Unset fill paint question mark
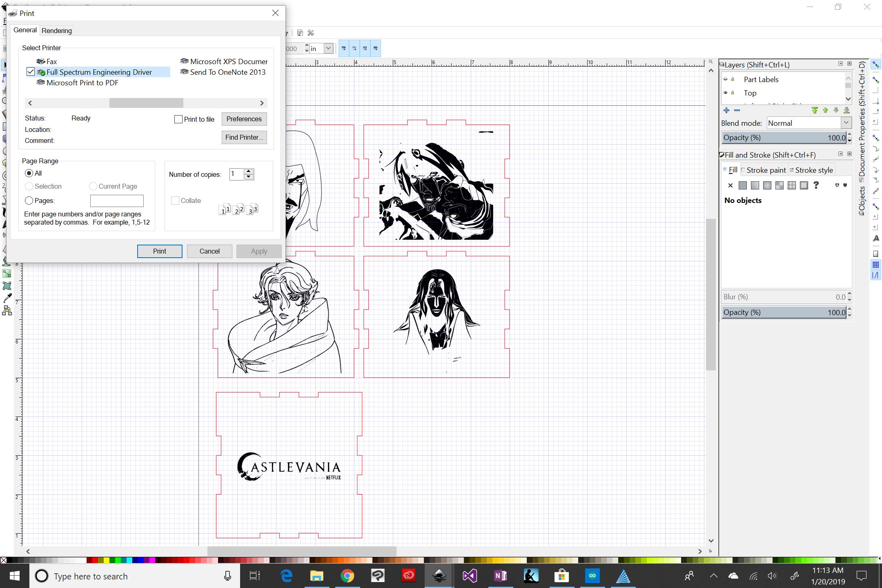The height and width of the screenshot is (588, 882). coord(816,185)
